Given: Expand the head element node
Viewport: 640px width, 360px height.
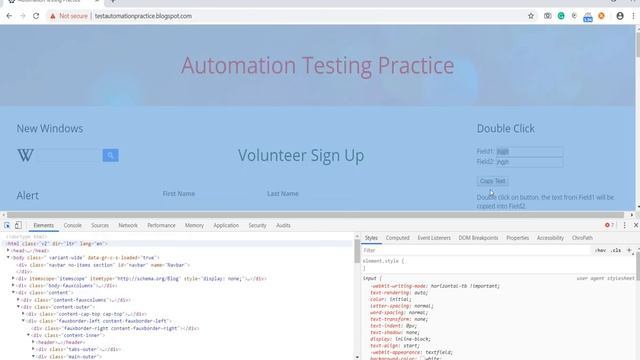Looking at the screenshot, I should click(x=8, y=250).
